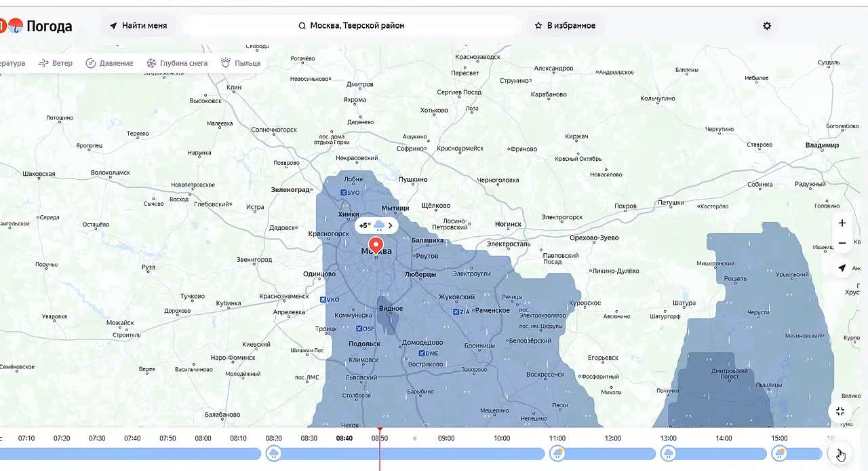Click the red Moscow location pin
868x471 pixels.
376,245
